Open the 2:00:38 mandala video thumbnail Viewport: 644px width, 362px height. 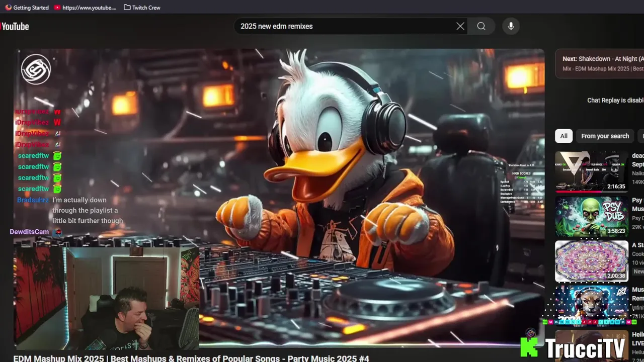592,261
